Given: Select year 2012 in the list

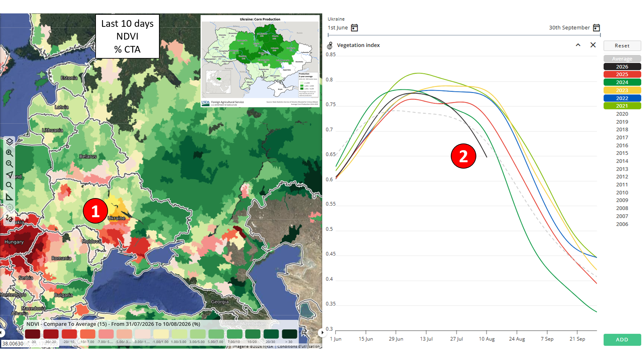Looking at the screenshot, I should pos(622,177).
